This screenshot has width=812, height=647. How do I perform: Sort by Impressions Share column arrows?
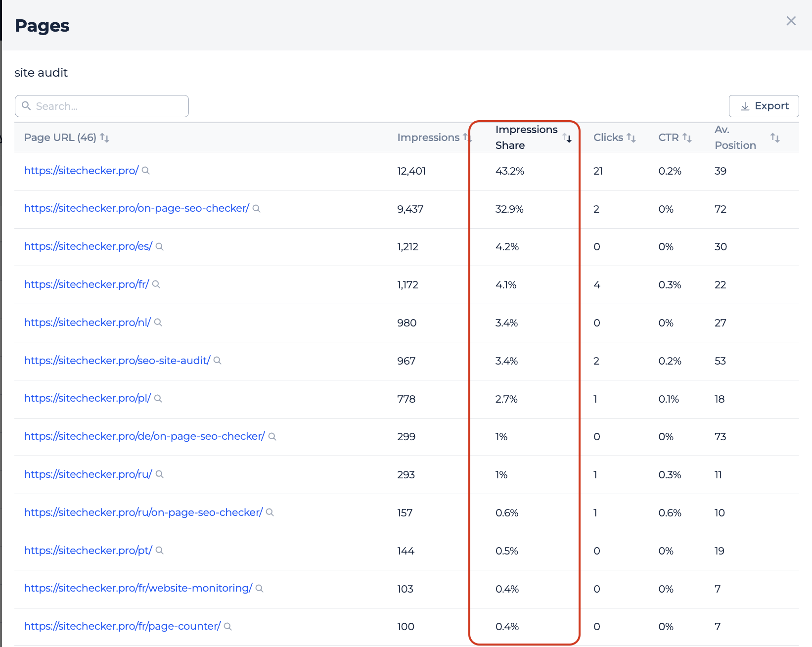pyautogui.click(x=567, y=138)
